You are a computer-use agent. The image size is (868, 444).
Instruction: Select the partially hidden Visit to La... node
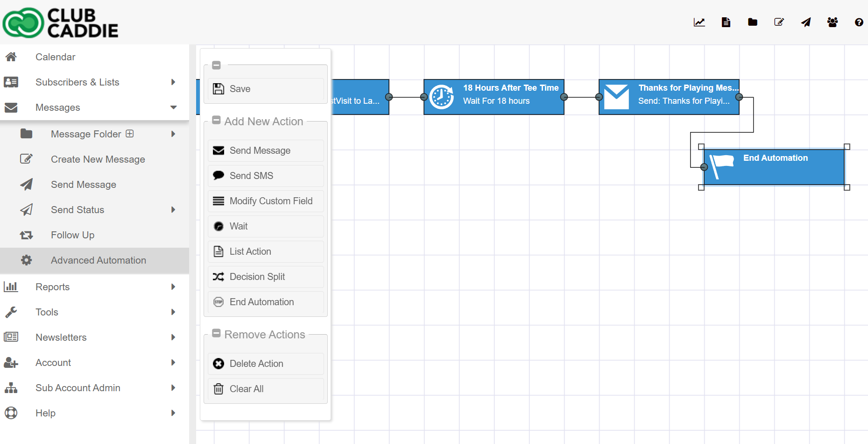point(360,97)
